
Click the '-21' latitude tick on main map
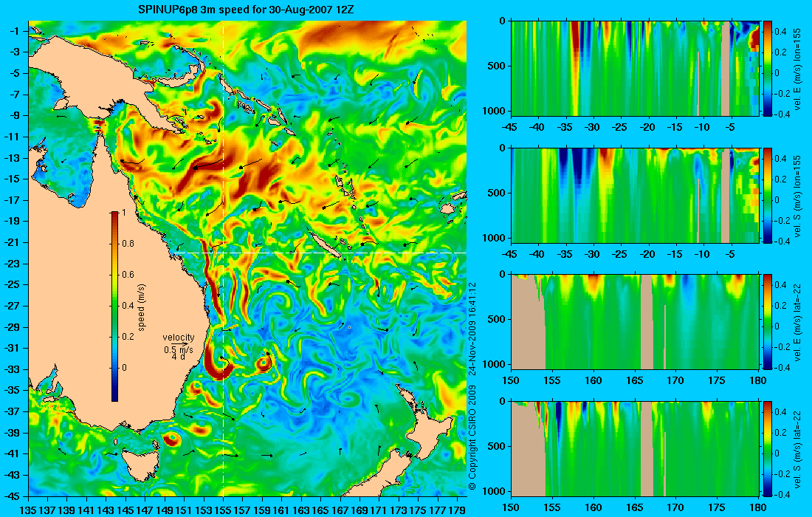pos(13,242)
